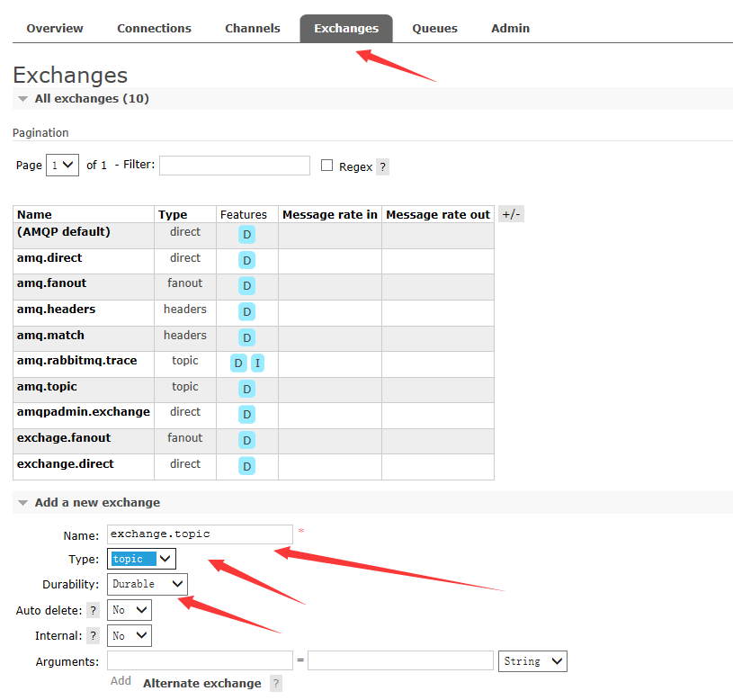This screenshot has height=700, width=733.
Task: Click the Arguments value input field
Action: pos(400,660)
